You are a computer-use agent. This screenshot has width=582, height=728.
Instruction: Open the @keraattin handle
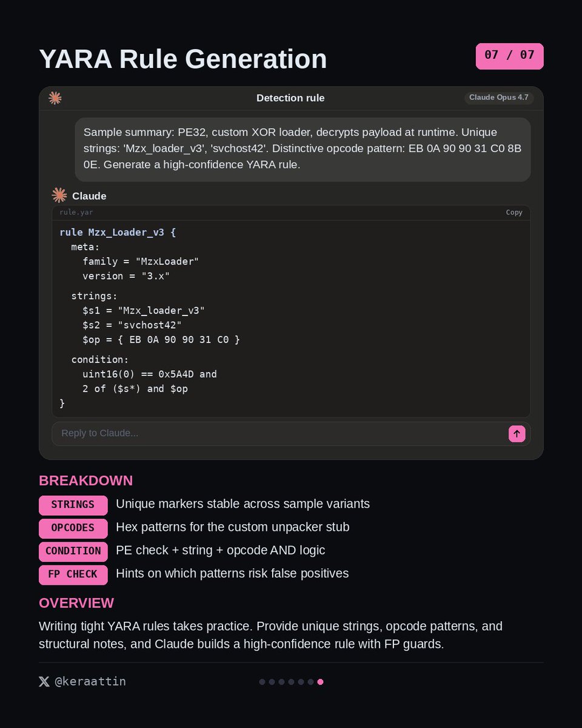coord(90,681)
